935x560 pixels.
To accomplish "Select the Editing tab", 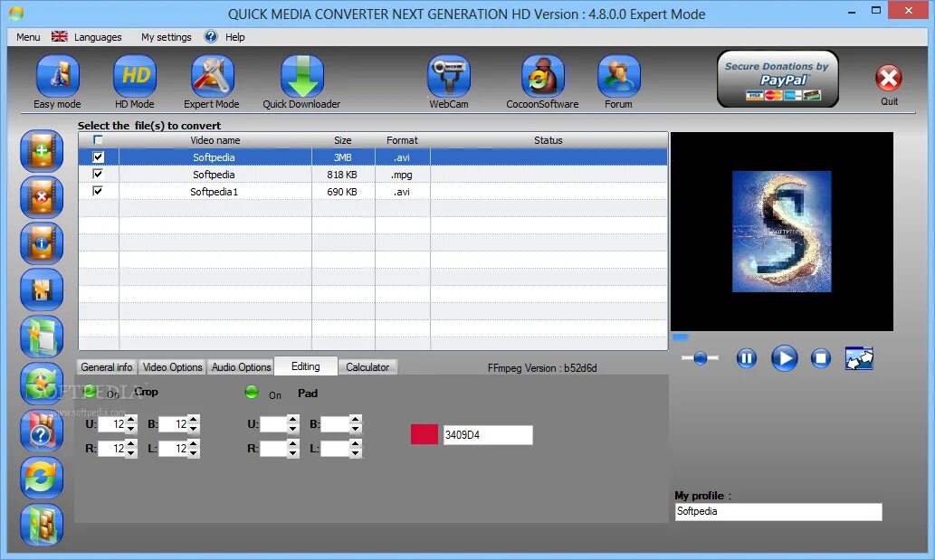I will click(306, 366).
